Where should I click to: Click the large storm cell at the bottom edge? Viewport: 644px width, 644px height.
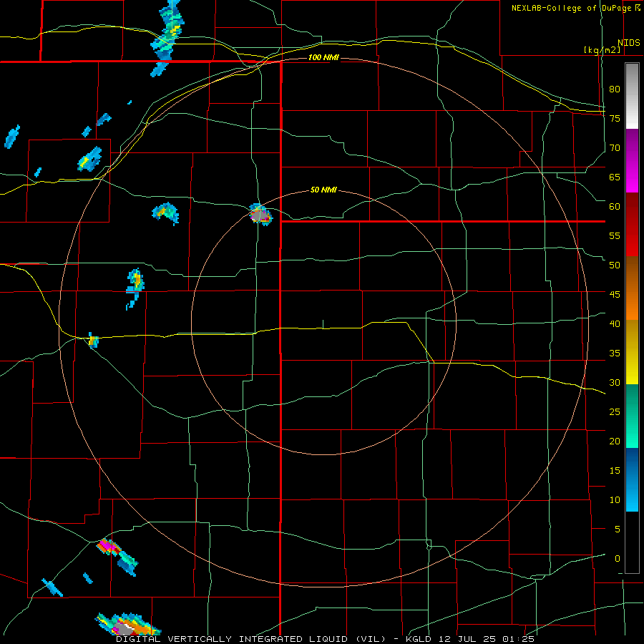(x=128, y=625)
